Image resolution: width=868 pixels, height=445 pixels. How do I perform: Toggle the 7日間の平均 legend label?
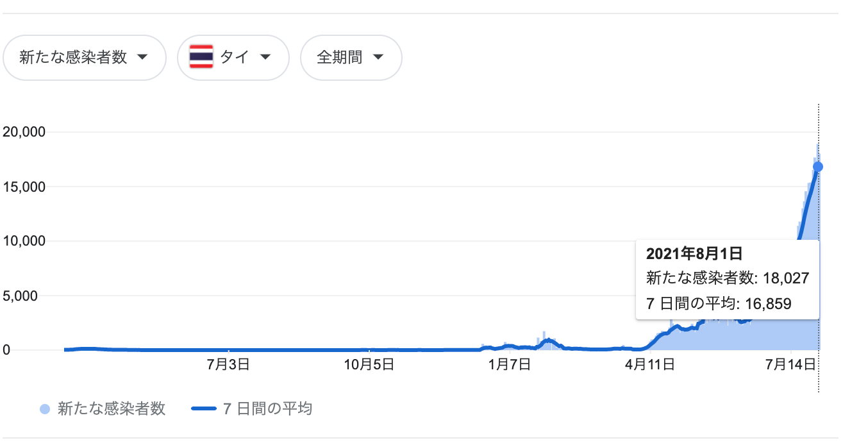(x=267, y=408)
